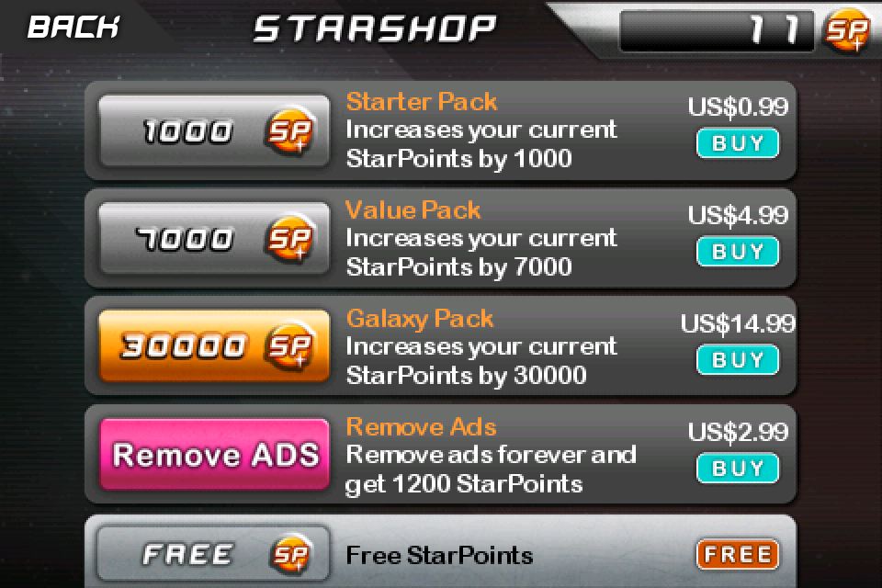The width and height of the screenshot is (882, 588).
Task: Open the Starter Pack title text
Action: pyautogui.click(x=422, y=102)
